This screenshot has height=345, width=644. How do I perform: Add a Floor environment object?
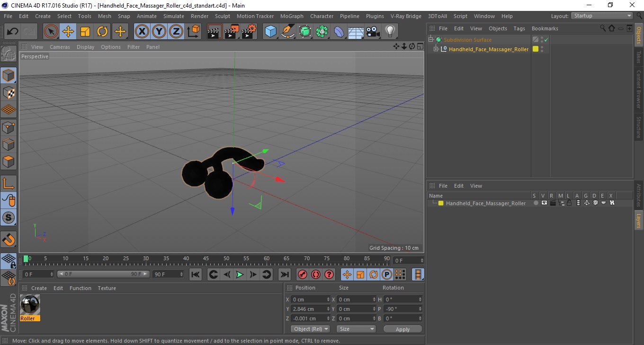[356, 32]
